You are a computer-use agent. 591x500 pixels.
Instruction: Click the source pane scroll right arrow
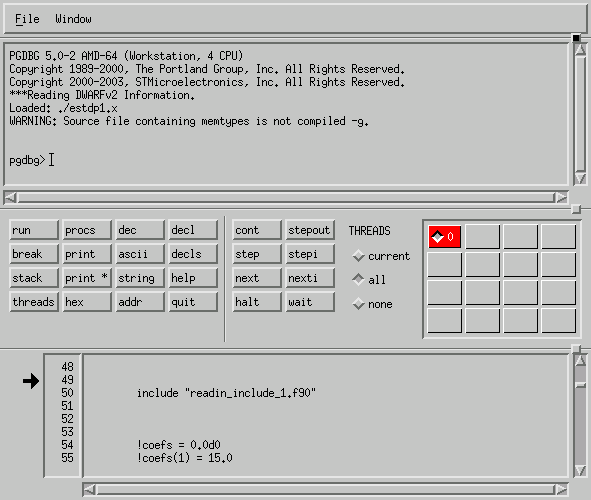pyautogui.click(x=561, y=489)
